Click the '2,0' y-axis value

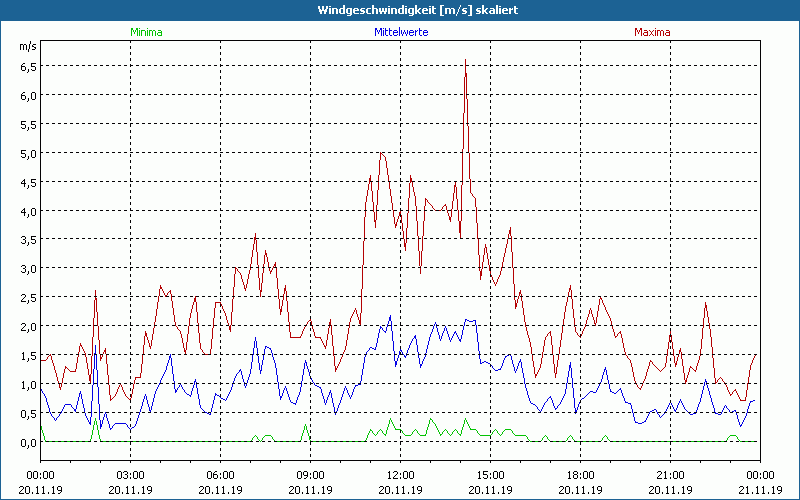tap(29, 327)
